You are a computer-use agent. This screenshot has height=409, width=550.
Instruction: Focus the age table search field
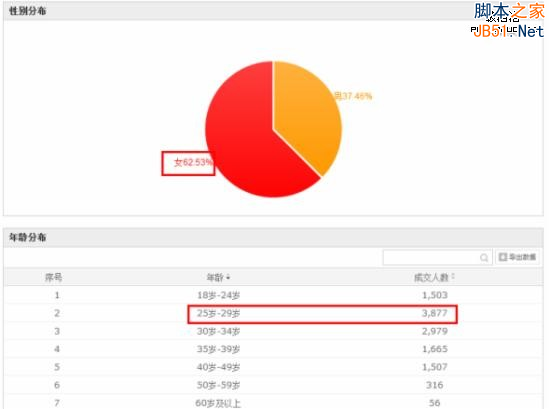click(437, 257)
